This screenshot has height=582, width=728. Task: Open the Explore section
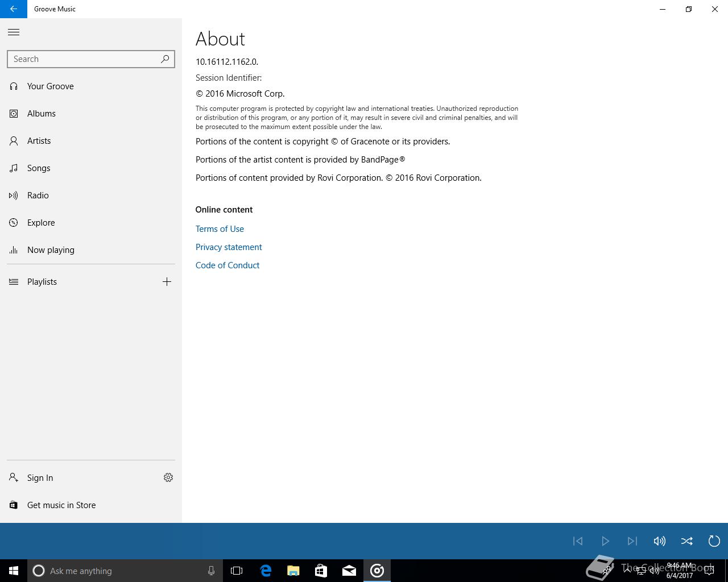(91, 223)
